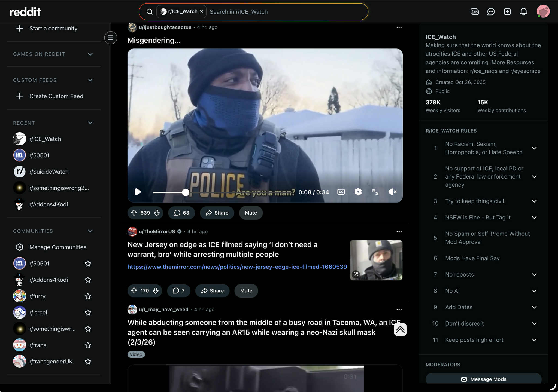Toggle closed captions on the video
Viewport: 558px width, 392px height.
click(x=341, y=192)
